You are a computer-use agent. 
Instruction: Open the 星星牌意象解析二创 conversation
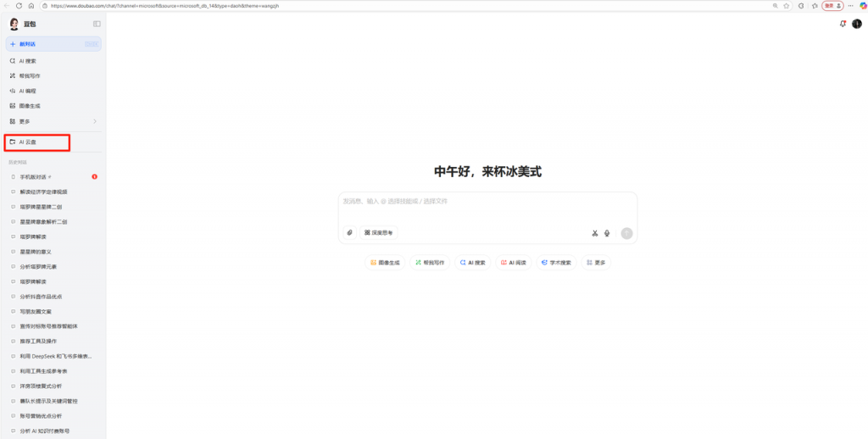pos(53,221)
